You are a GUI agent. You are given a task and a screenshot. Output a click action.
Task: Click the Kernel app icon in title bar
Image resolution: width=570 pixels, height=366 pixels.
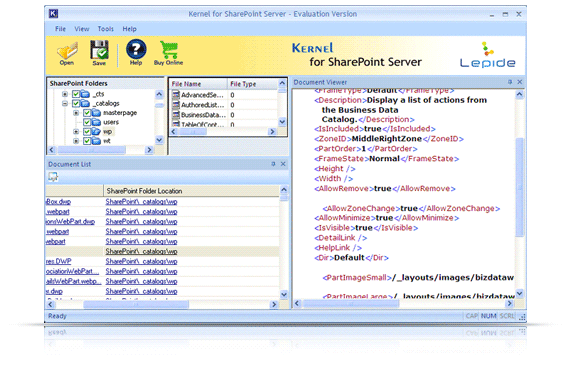53,14
